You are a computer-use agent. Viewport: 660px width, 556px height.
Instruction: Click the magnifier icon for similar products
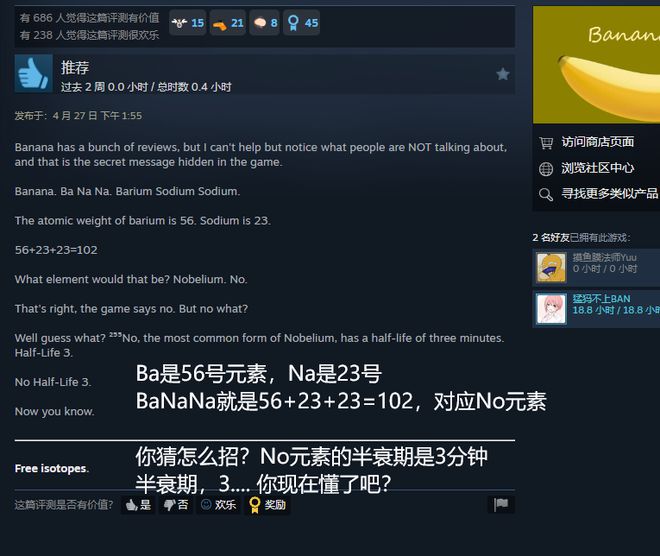pyautogui.click(x=546, y=194)
